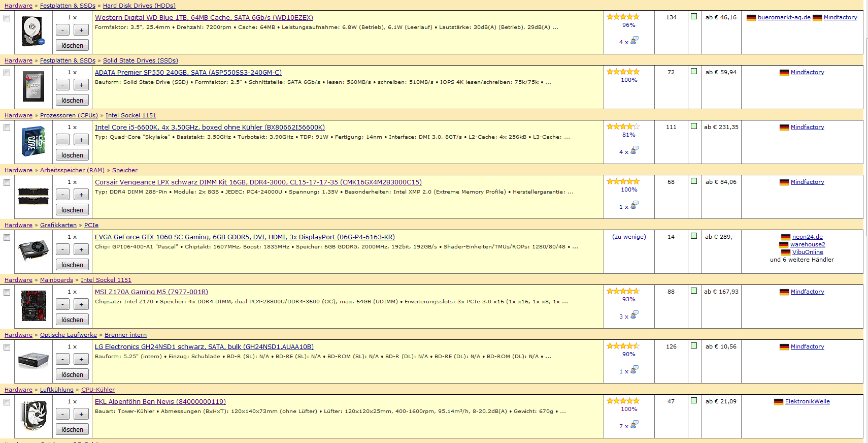
Task: Open Mainboards breadcrumb link
Action: [x=56, y=280]
